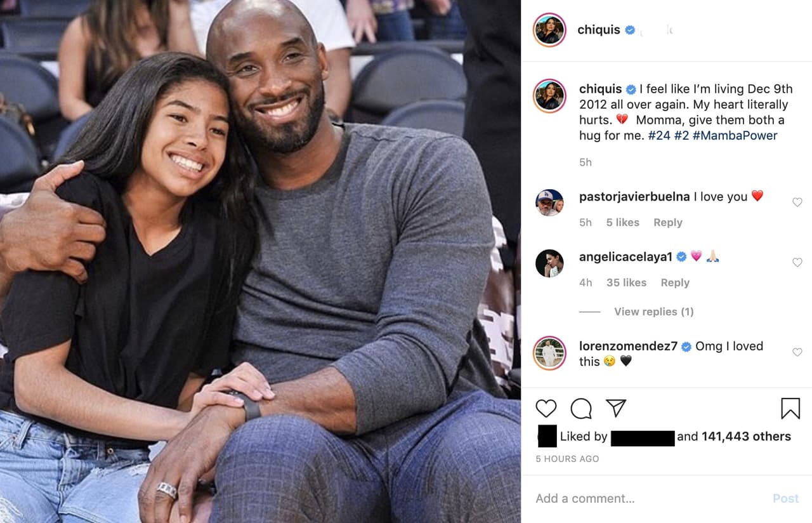Save the post with bookmark icon
Image resolution: width=812 pixels, height=523 pixels.
[x=790, y=408]
